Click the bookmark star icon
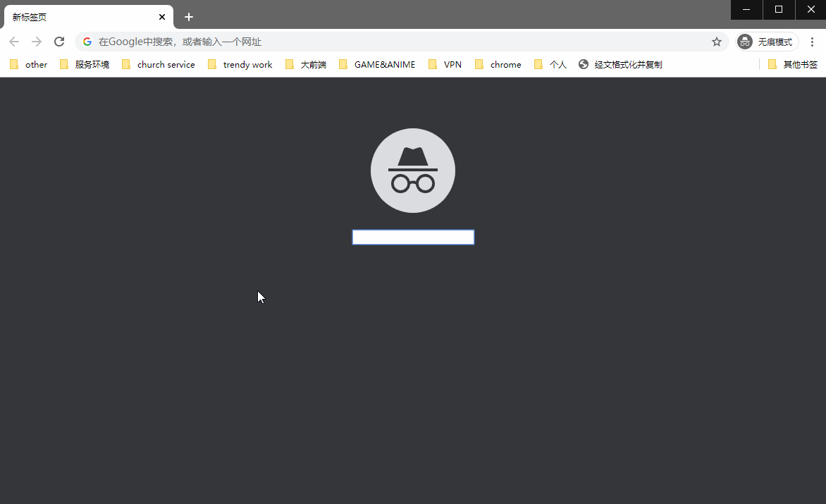The image size is (826, 504). click(x=716, y=42)
